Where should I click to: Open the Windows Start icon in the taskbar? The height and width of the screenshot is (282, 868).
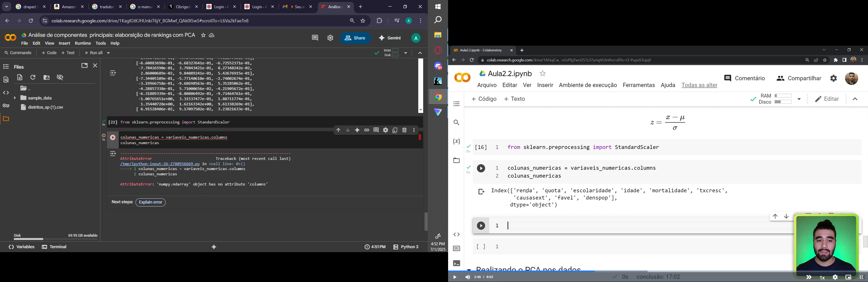tap(438, 7)
